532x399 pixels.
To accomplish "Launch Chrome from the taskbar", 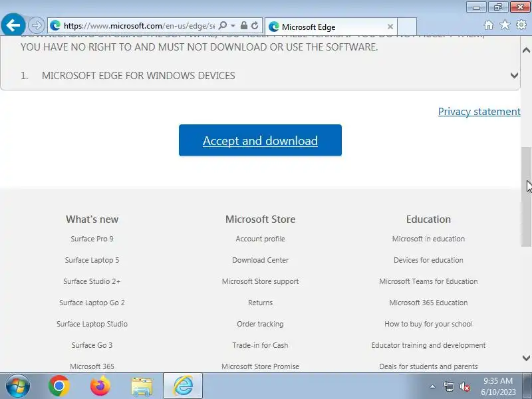I will click(x=59, y=386).
